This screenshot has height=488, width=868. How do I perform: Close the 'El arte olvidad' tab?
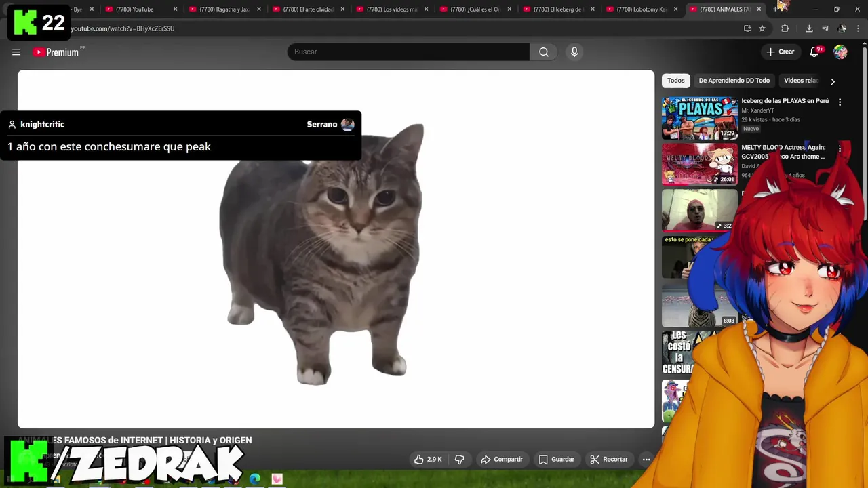coord(342,9)
